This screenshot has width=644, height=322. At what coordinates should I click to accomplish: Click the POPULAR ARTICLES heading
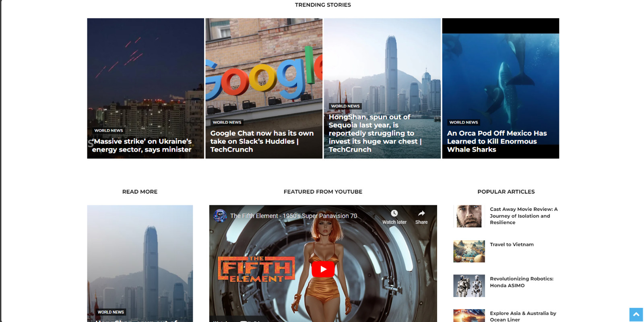506,192
